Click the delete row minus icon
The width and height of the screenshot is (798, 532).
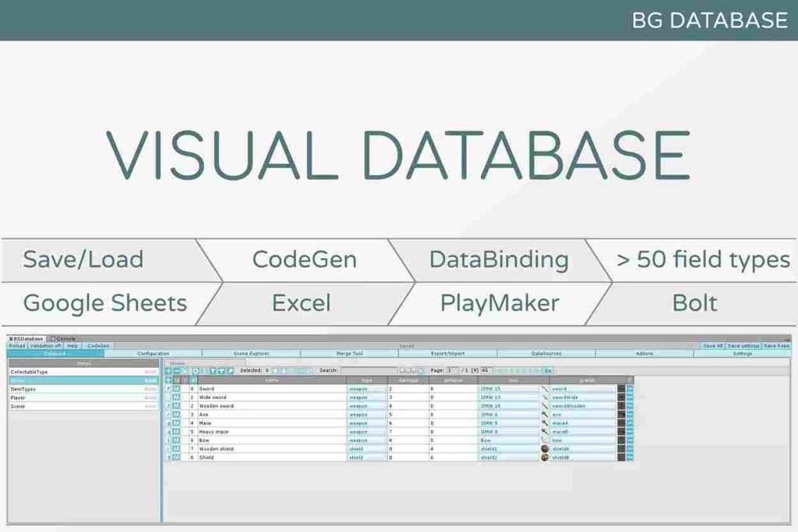[177, 371]
